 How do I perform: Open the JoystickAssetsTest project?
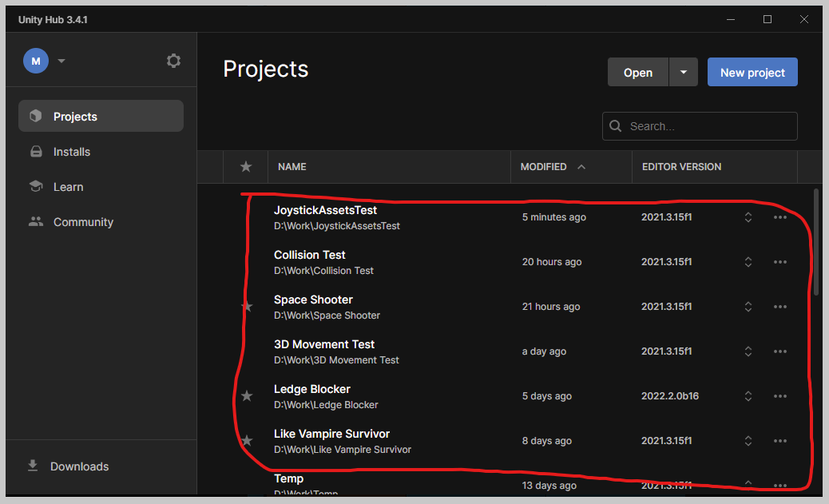point(325,211)
